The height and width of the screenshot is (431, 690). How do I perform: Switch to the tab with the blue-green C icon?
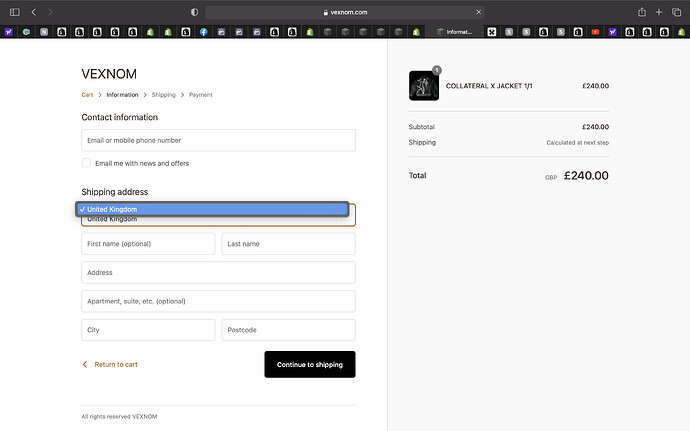point(26,32)
